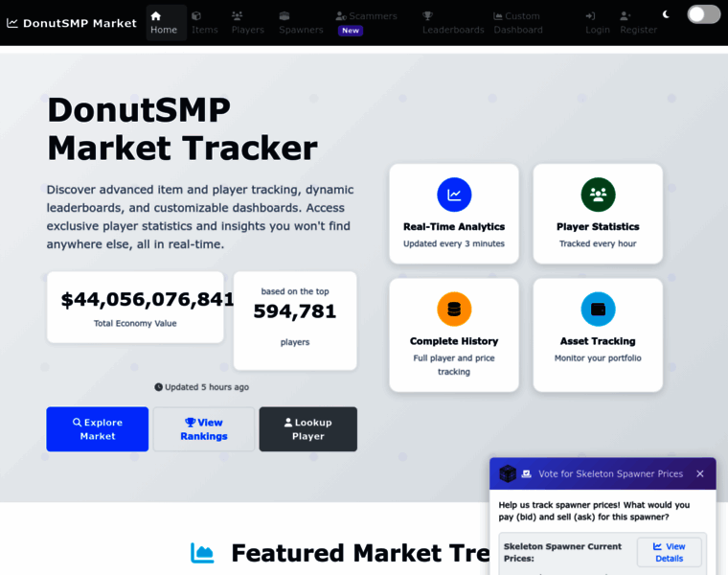Click the Register user-plus icon
Viewport: 728px width, 575px height.
click(x=626, y=16)
